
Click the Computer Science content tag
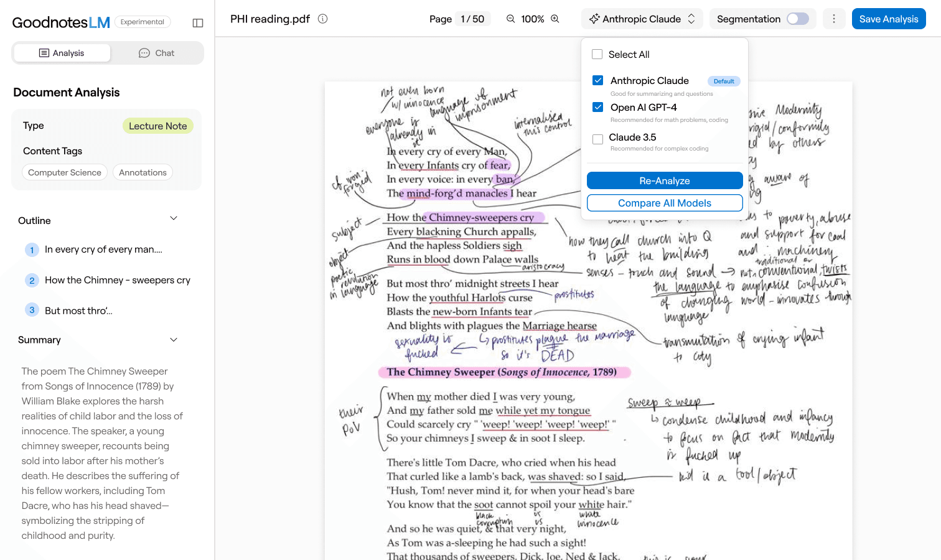[65, 172]
